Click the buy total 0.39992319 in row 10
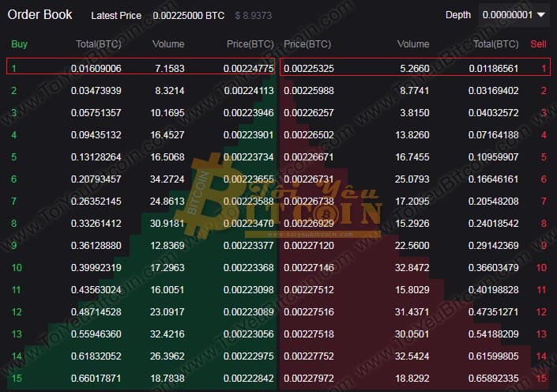The width and height of the screenshot is (557, 392). (98, 268)
